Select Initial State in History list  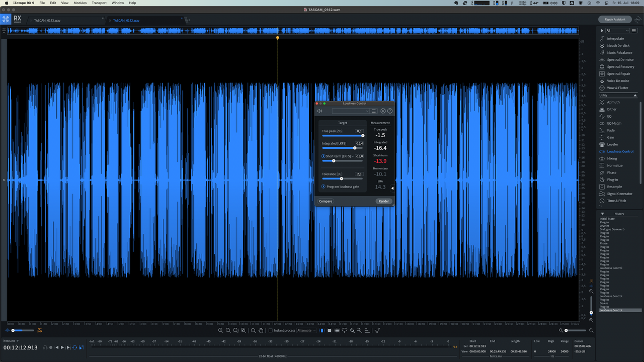point(607,219)
